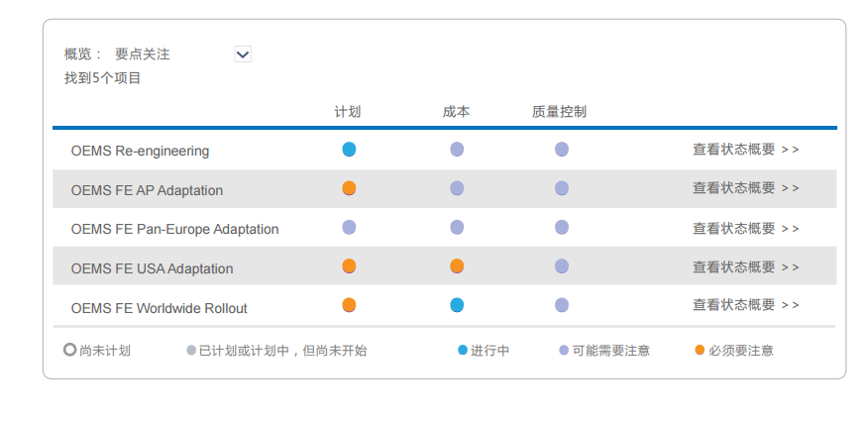Click the 尚未计划 legend circle
The image size is (868, 422).
click(x=69, y=350)
